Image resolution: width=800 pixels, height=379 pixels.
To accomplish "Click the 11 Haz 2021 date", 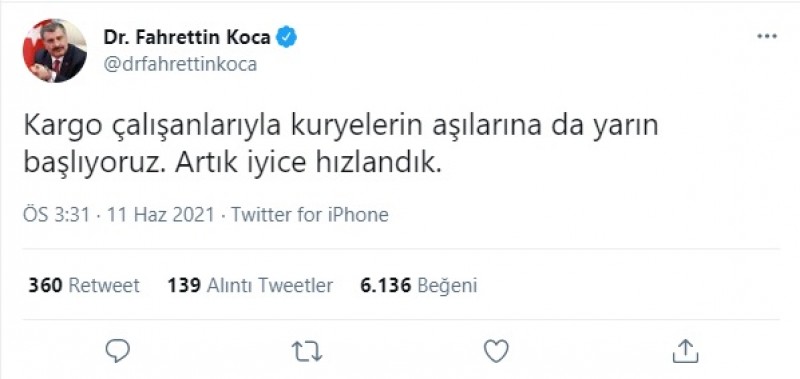I will click(160, 214).
